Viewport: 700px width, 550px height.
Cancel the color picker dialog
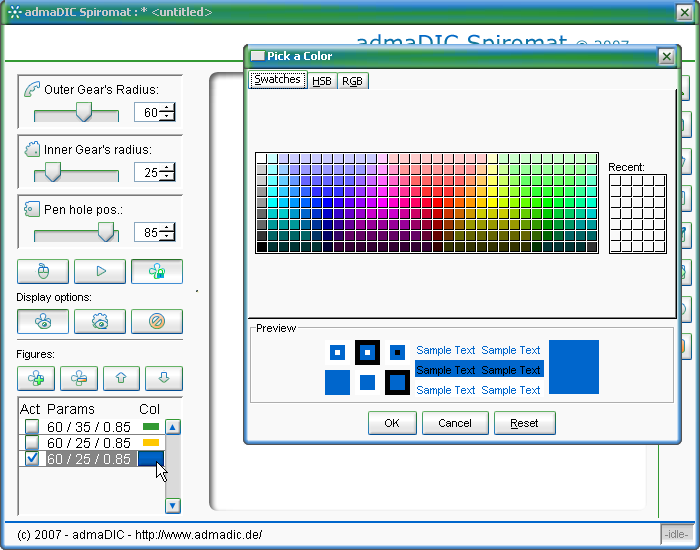coord(455,423)
